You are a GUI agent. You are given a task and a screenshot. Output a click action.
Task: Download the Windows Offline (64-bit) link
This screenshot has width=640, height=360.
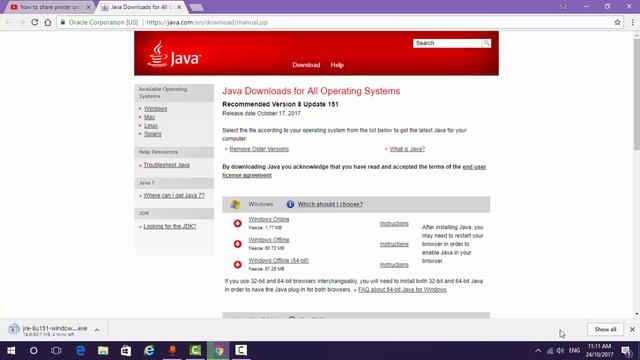[x=278, y=260]
